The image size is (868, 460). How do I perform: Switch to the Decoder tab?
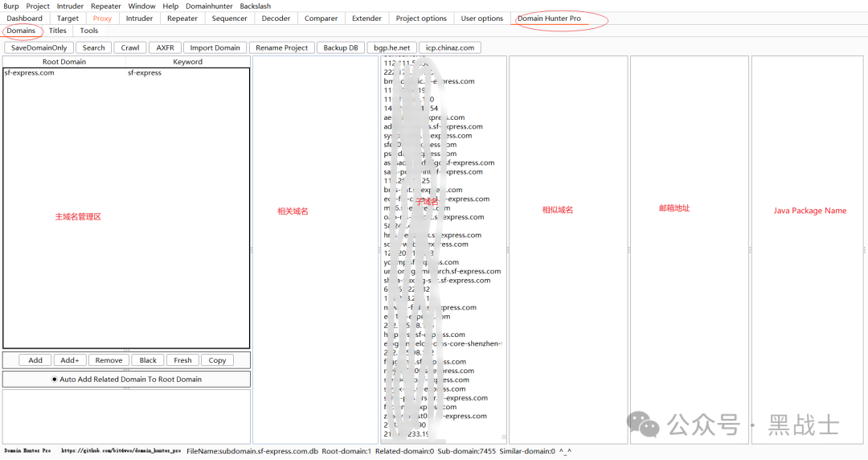click(276, 18)
